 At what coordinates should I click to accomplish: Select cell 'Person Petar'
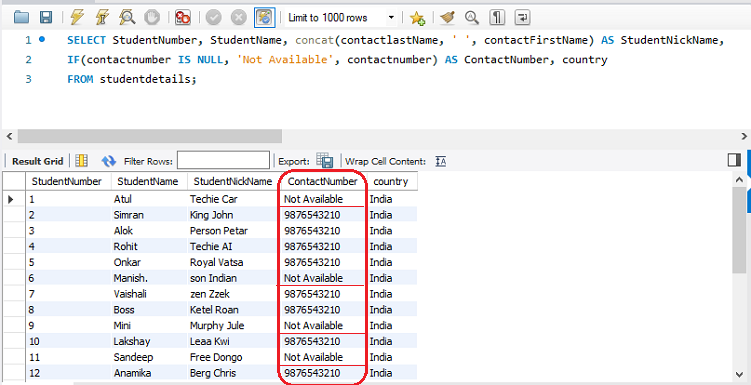coord(233,230)
